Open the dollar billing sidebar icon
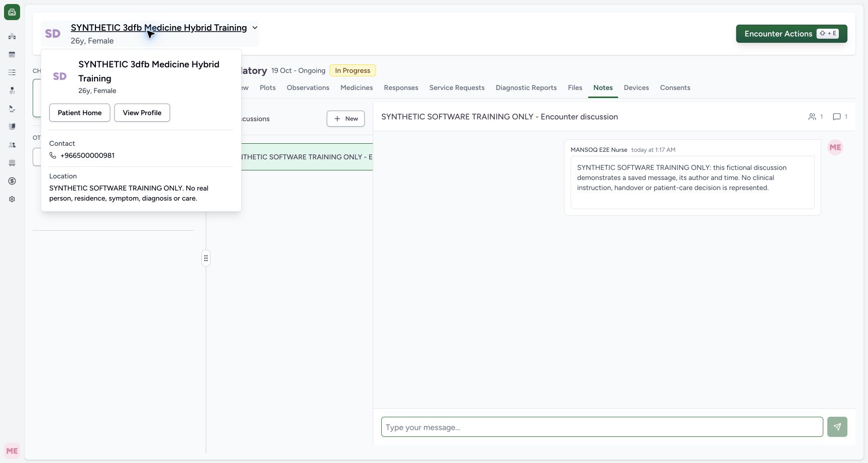This screenshot has height=463, width=868. point(12,181)
